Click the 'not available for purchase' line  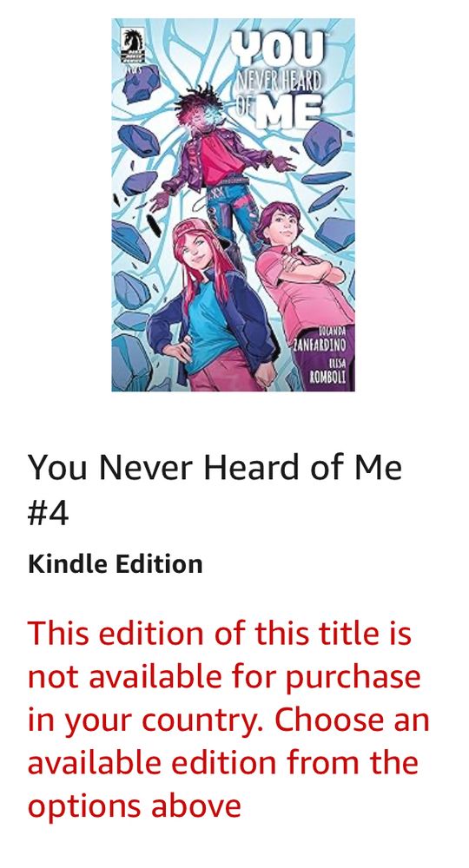224,676
